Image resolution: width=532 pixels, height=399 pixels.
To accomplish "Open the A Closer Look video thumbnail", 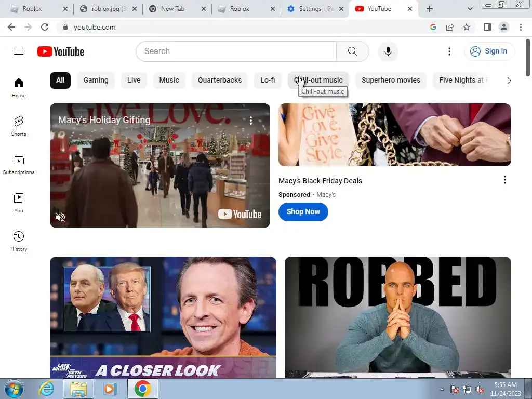I will pyautogui.click(x=163, y=317).
